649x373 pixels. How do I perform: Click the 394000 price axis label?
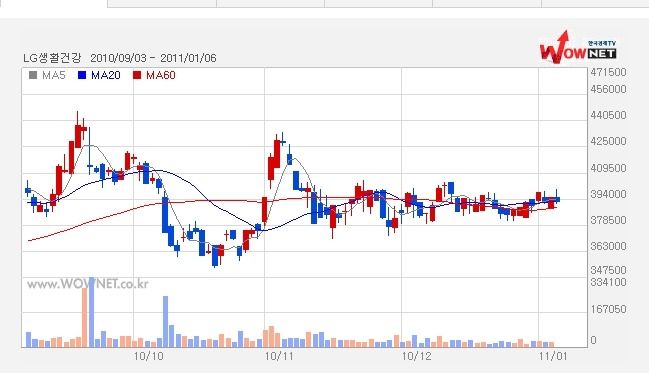click(x=608, y=194)
